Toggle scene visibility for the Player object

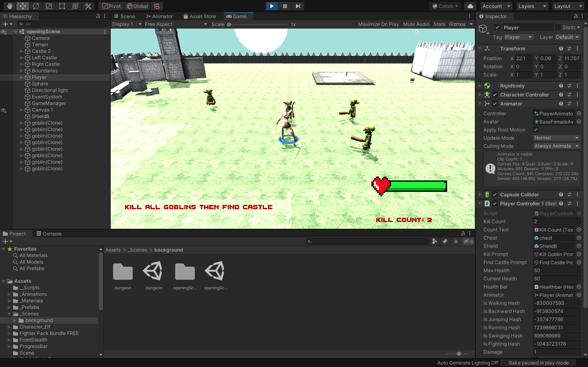point(3,77)
